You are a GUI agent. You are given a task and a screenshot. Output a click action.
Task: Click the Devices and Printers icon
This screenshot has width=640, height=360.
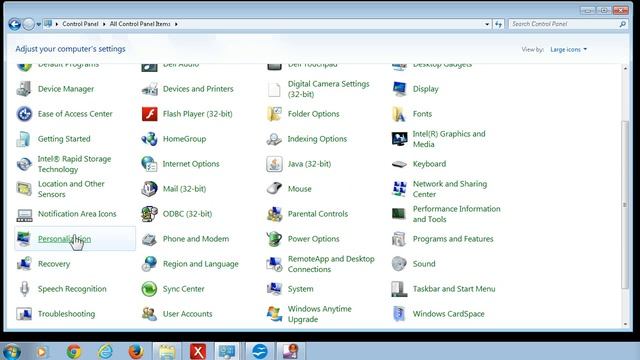(x=149, y=89)
